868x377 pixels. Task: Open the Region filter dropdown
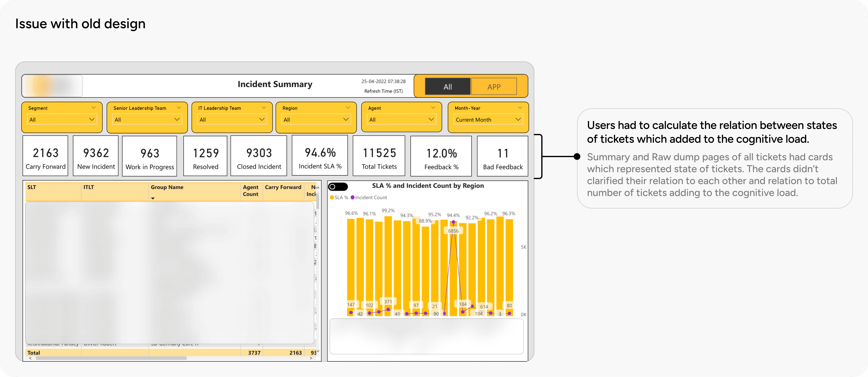click(x=316, y=119)
